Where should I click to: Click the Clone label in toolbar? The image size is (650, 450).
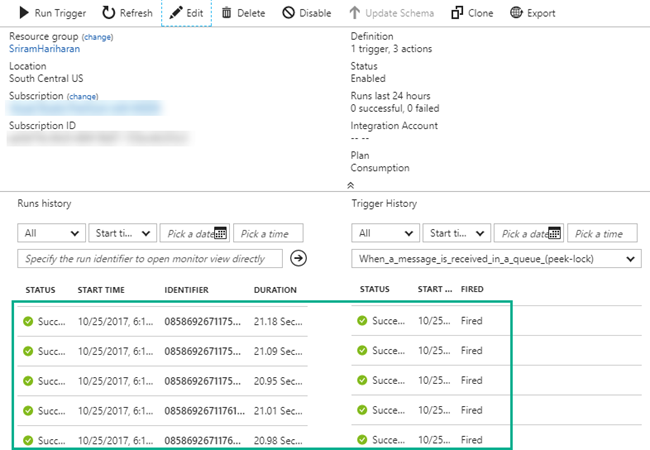click(x=481, y=13)
